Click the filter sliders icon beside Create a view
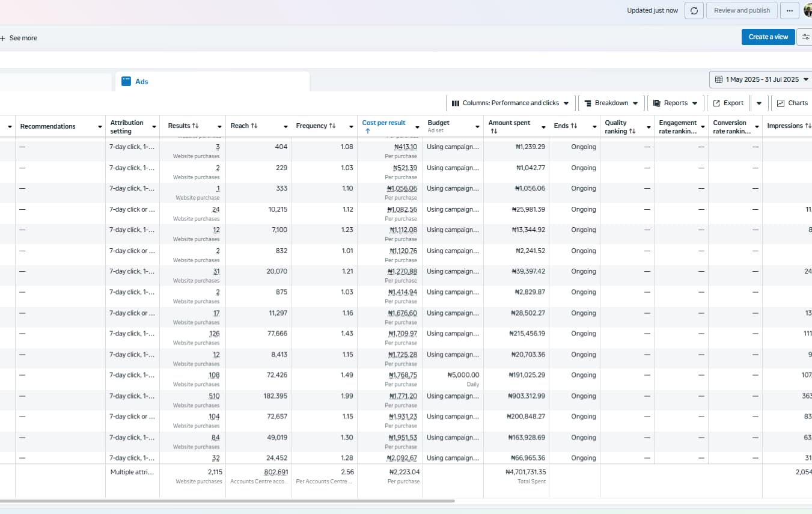The image size is (812, 514). pos(805,37)
